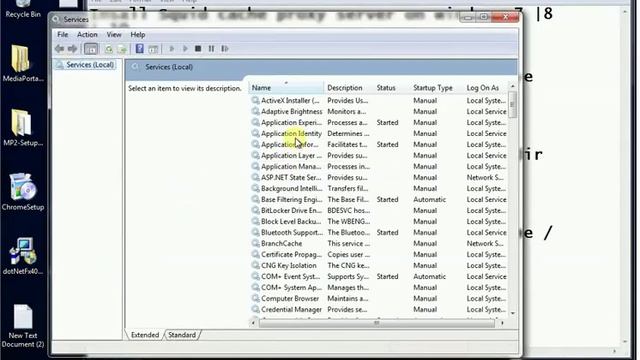This screenshot has width=640, height=360.
Task: Open the ChromeSetup desktop icon
Action: coord(23,192)
